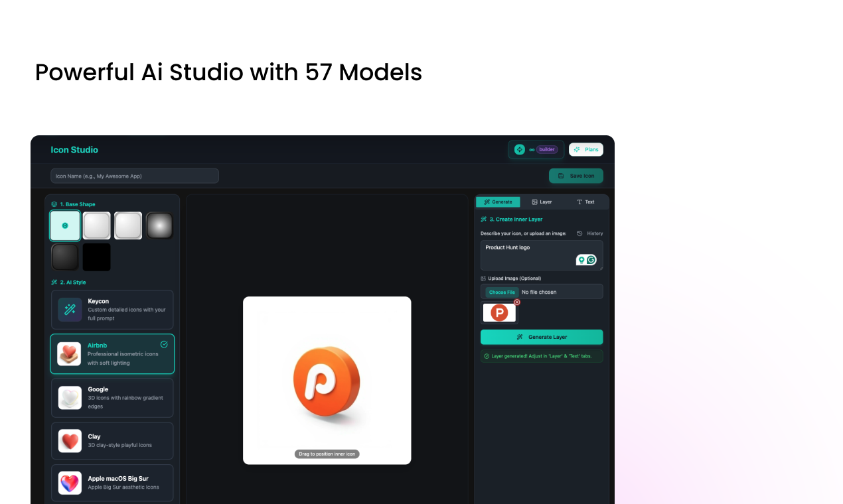
Task: Select the Keycon AI style card
Action: pyautogui.click(x=112, y=310)
